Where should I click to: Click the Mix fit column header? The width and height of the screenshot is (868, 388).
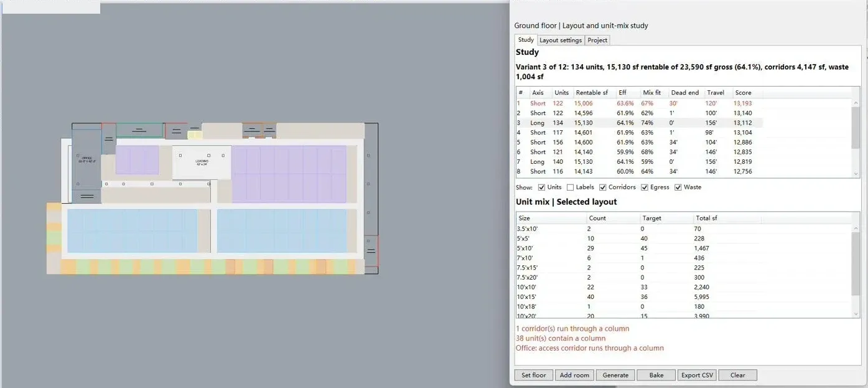pos(654,93)
